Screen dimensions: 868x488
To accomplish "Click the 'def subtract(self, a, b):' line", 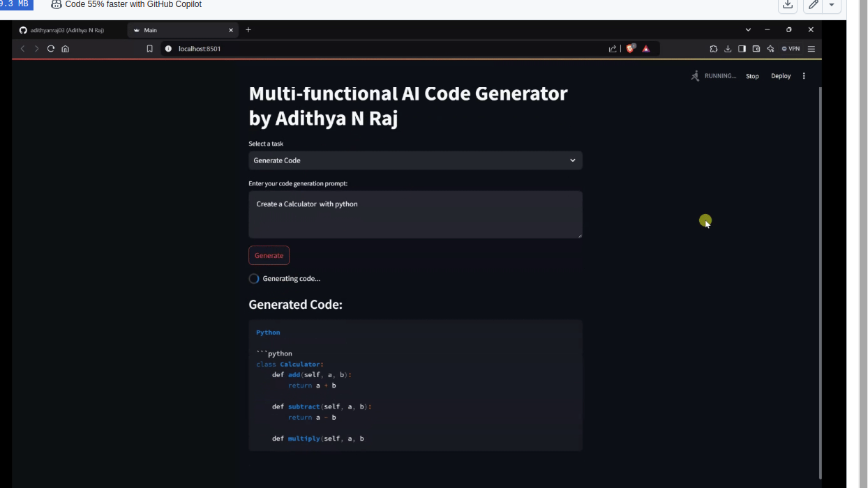I will (x=322, y=406).
